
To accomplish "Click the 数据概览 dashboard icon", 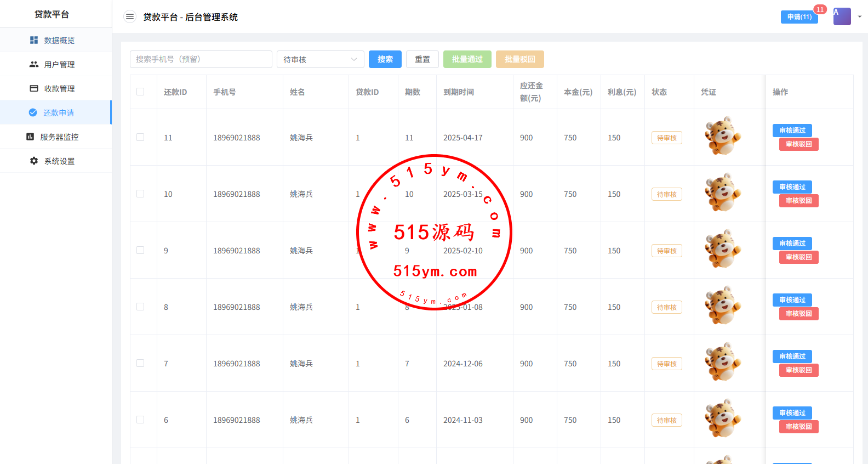I will point(34,40).
